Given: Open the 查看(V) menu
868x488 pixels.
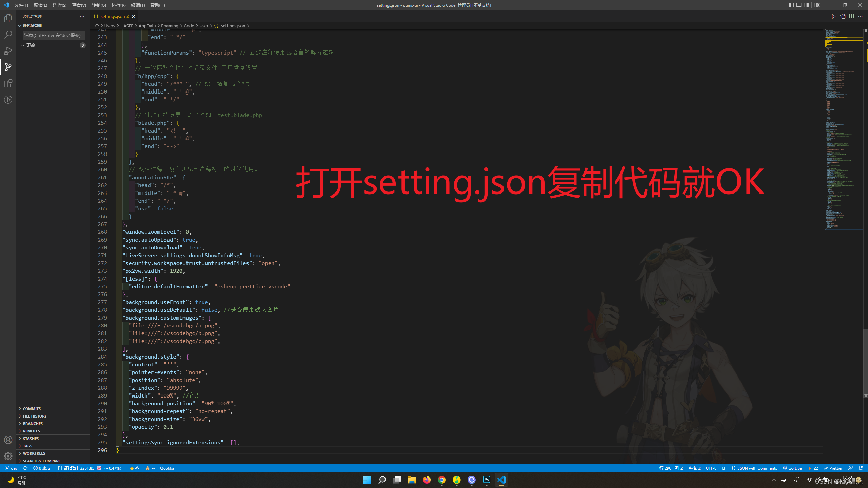Looking at the screenshot, I should 78,5.
